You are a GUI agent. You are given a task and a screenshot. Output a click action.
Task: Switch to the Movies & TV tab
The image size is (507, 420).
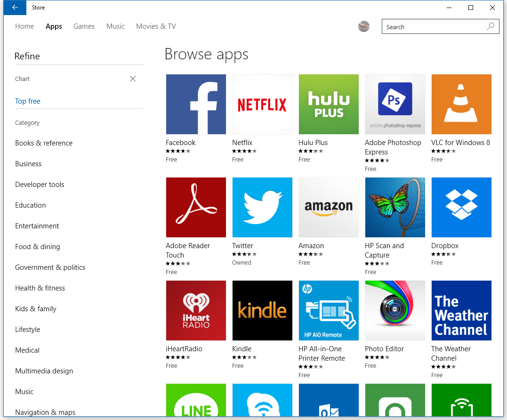[156, 26]
